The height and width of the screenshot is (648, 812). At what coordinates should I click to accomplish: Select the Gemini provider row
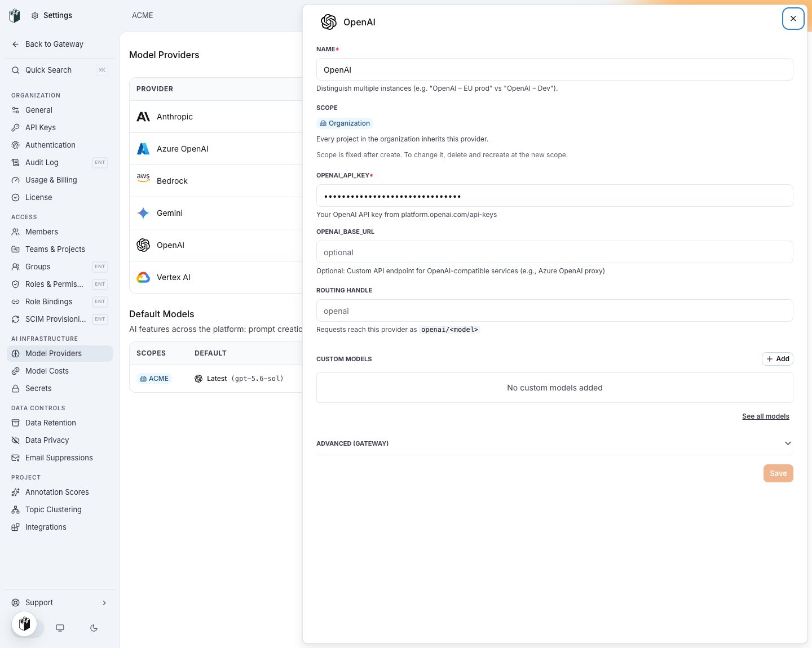click(217, 213)
